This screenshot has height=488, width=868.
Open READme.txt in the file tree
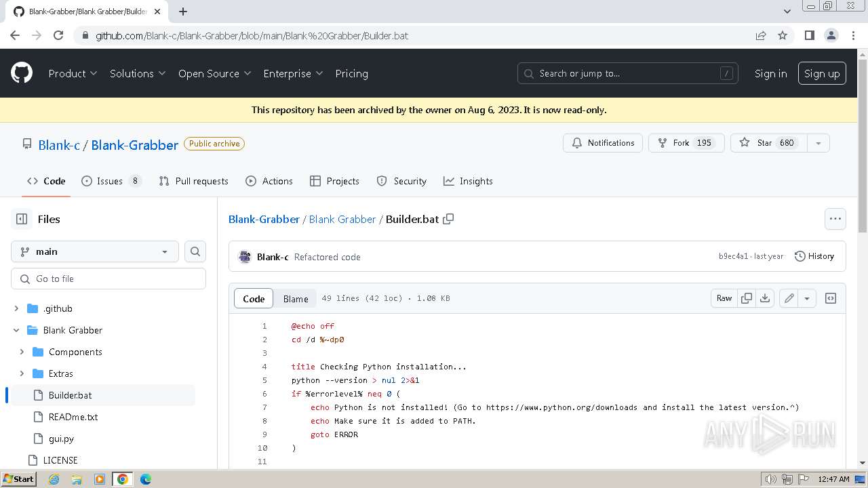73,417
